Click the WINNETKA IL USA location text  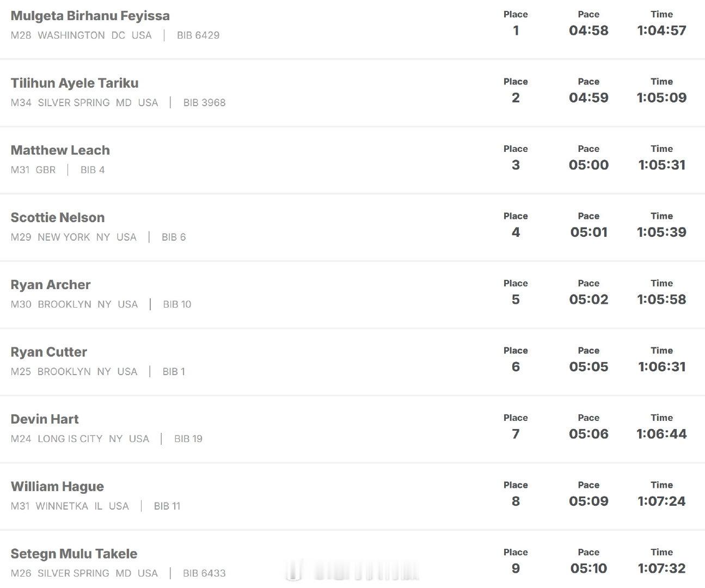click(82, 506)
